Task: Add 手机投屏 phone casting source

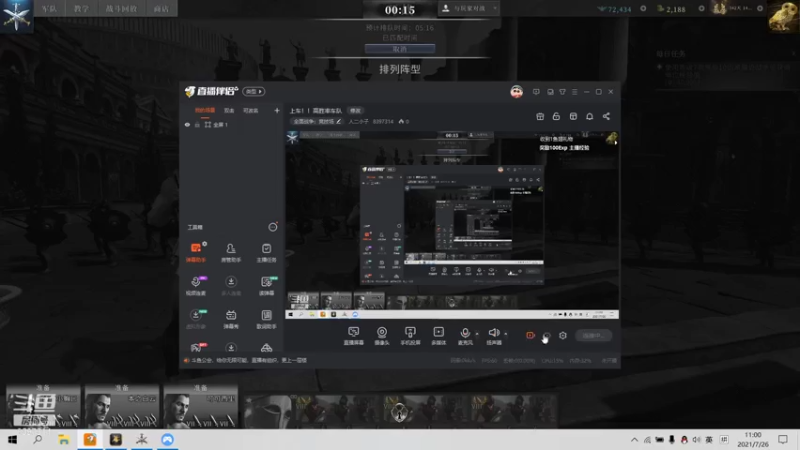Action: tap(410, 336)
